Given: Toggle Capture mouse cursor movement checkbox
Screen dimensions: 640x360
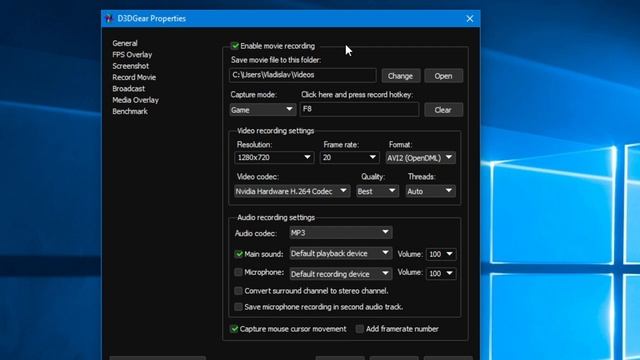Looking at the screenshot, I should [x=234, y=329].
